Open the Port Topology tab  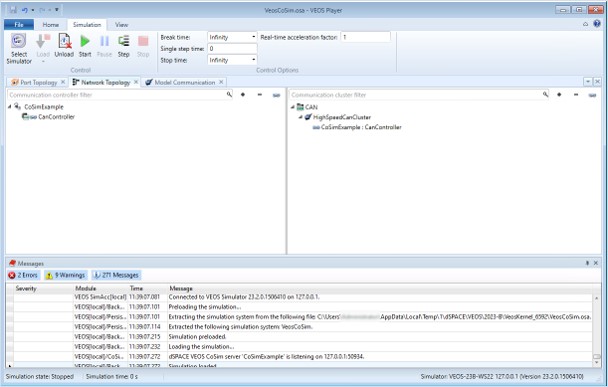pyautogui.click(x=38, y=82)
